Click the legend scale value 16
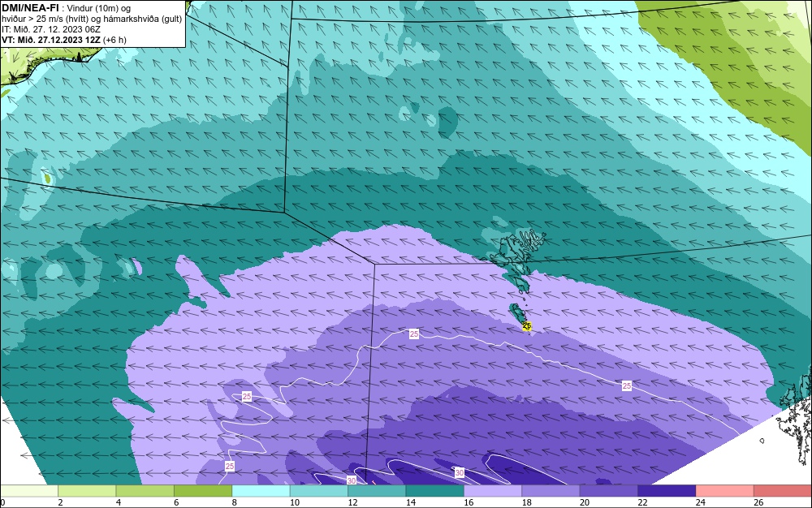 tap(469, 502)
